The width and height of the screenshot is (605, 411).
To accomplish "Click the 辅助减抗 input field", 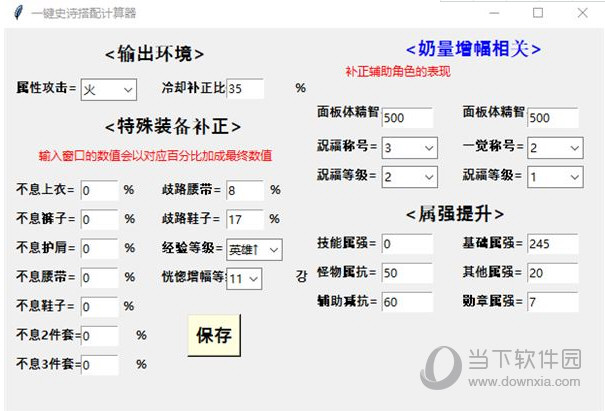I will click(x=407, y=302).
